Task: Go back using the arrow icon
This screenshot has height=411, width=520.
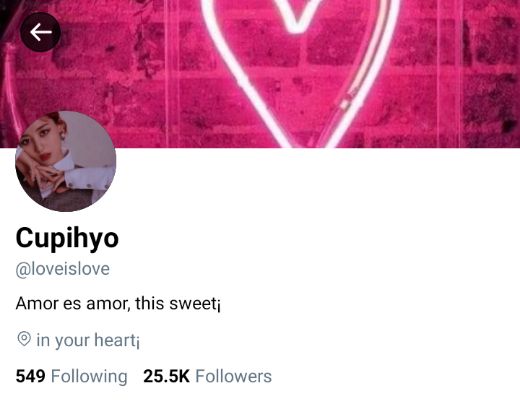Action: tap(41, 32)
